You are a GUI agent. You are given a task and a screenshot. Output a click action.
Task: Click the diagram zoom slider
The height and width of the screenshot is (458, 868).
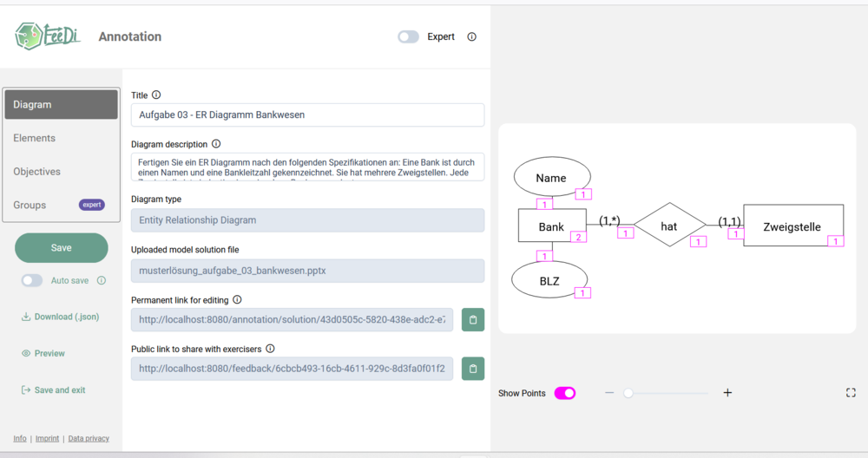pos(668,393)
